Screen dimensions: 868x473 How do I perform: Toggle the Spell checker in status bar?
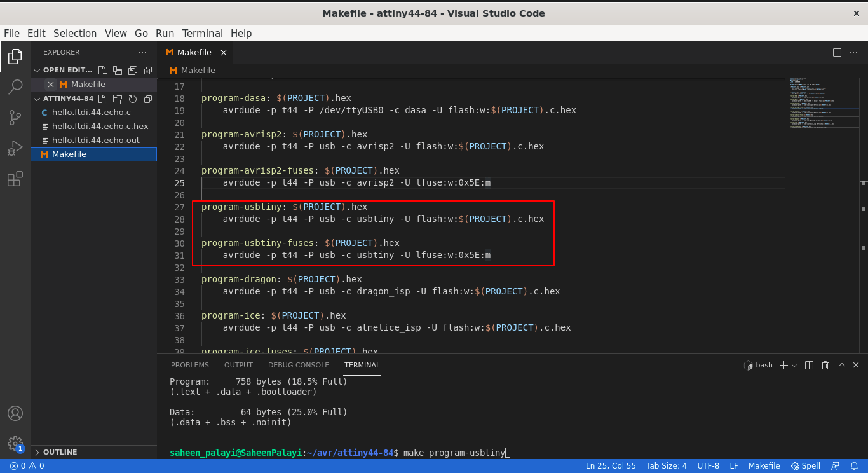point(806,466)
